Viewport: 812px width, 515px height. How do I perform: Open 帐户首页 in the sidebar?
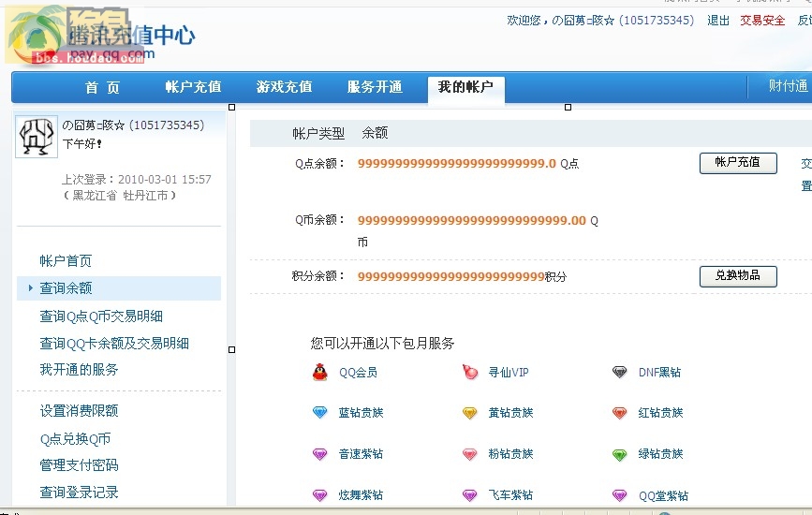click(66, 261)
